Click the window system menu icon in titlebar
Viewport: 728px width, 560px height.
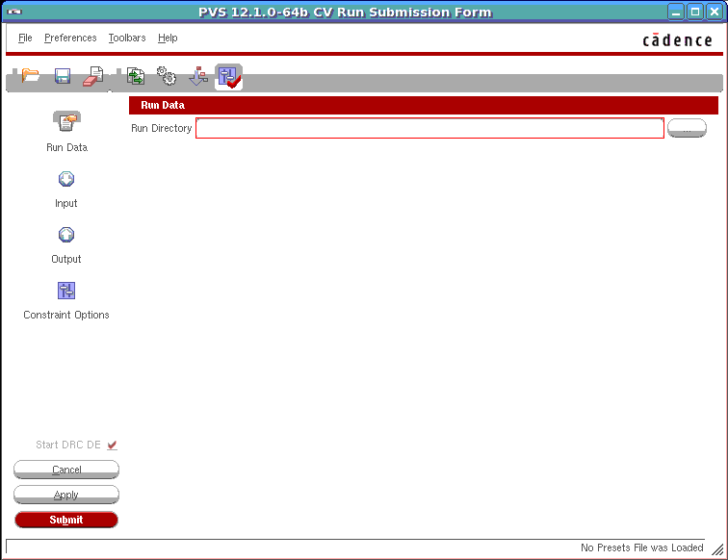pos(14,12)
